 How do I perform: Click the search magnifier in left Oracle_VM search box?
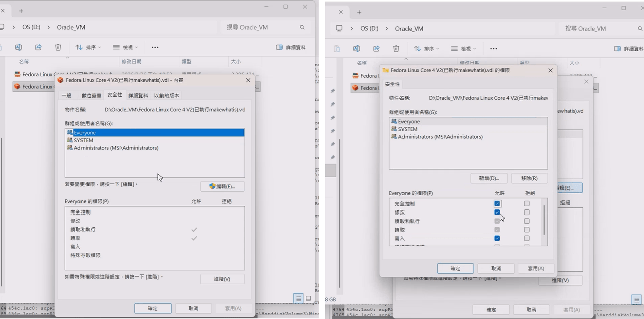coord(302,27)
